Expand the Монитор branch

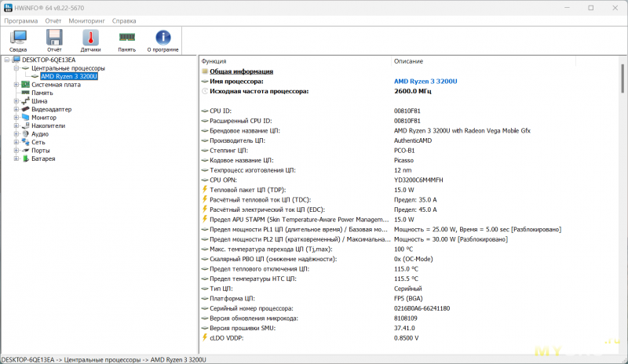point(16,118)
